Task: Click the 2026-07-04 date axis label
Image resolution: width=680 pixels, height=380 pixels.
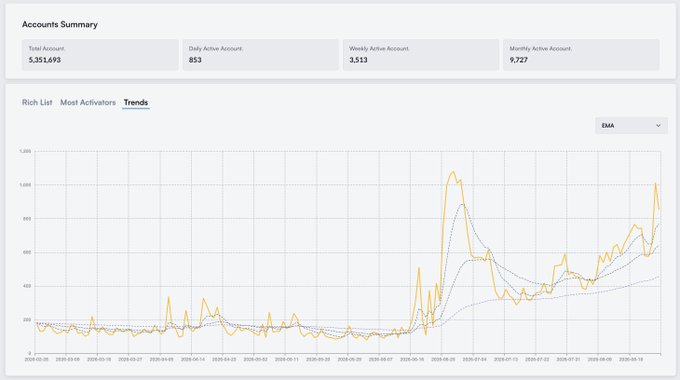Action: click(x=474, y=360)
